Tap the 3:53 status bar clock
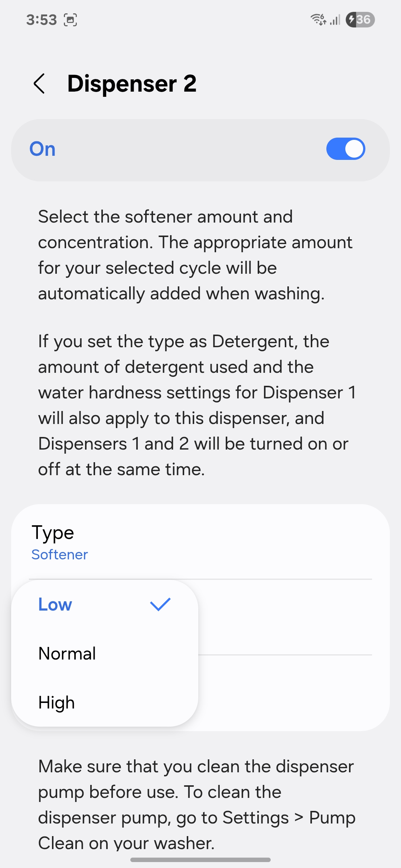 point(41,20)
